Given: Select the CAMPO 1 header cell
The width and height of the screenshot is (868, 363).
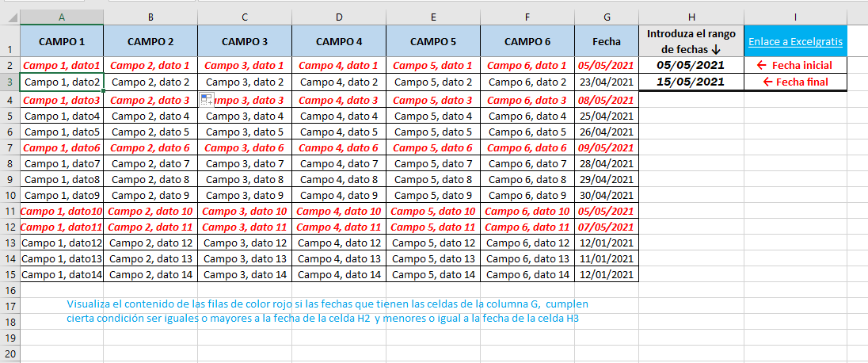Looking at the screenshot, I should click(62, 41).
